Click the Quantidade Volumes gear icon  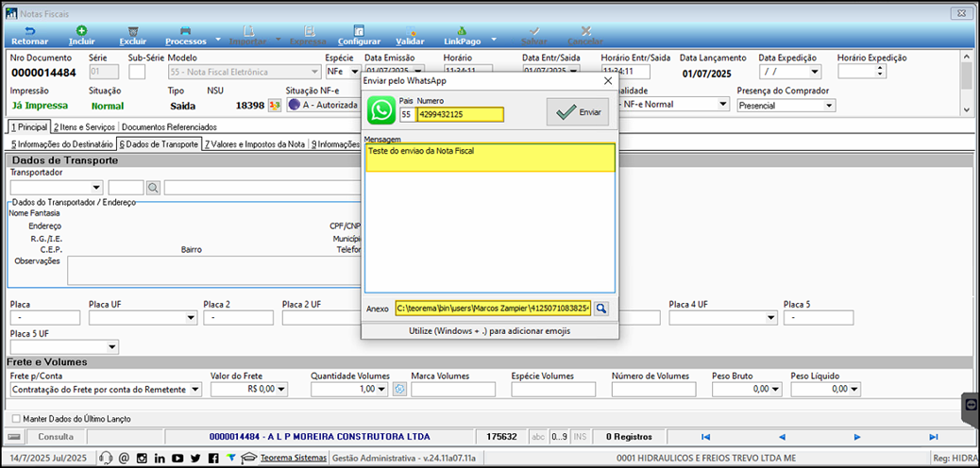pyautogui.click(x=400, y=390)
